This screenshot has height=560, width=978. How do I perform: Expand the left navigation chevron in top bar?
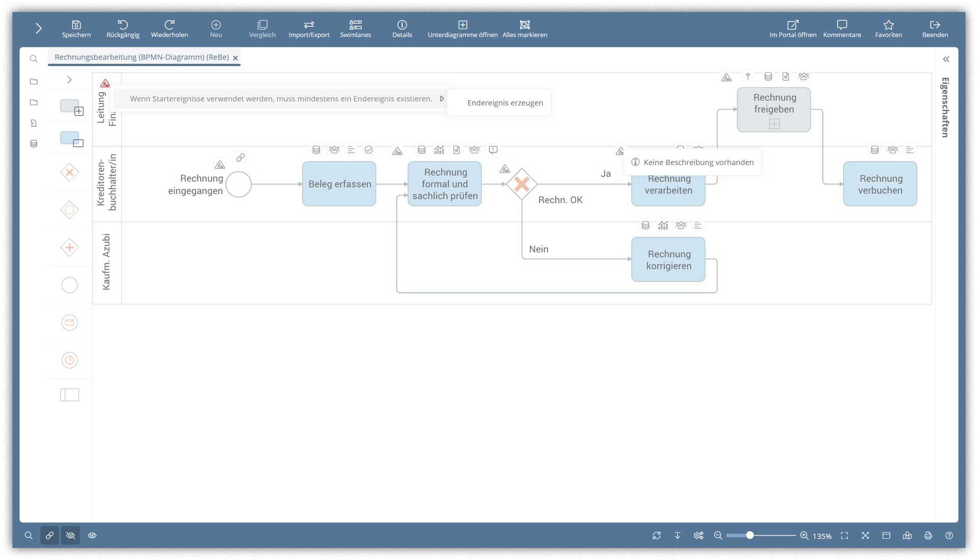pos(38,29)
